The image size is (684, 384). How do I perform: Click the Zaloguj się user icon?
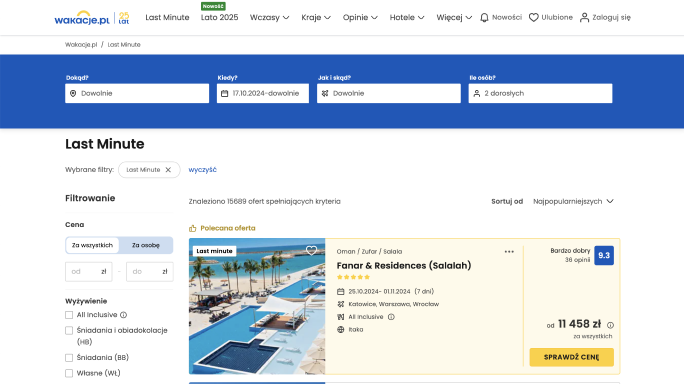tap(584, 17)
